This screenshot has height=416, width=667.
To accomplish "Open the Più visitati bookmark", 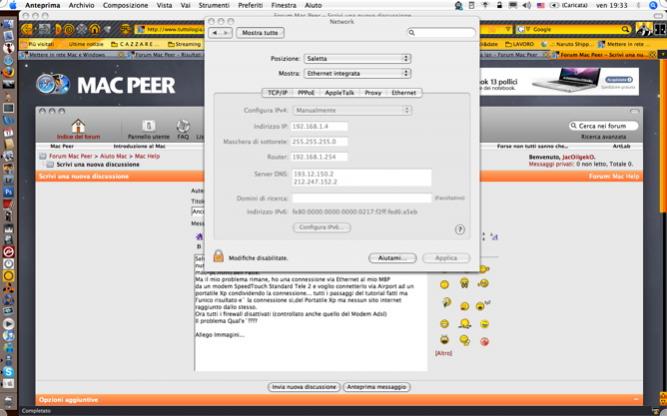I will click(x=38, y=44).
